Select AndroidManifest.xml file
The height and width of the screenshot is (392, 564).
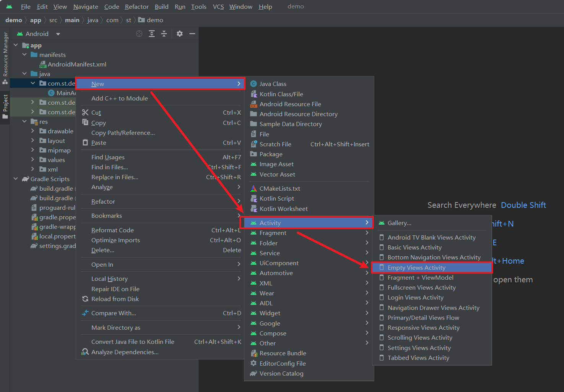click(73, 64)
